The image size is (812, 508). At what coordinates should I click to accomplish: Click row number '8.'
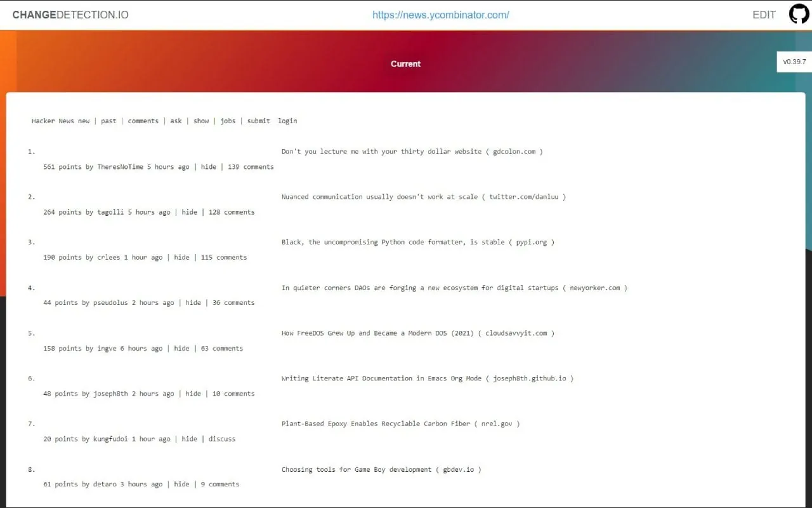[x=32, y=469]
